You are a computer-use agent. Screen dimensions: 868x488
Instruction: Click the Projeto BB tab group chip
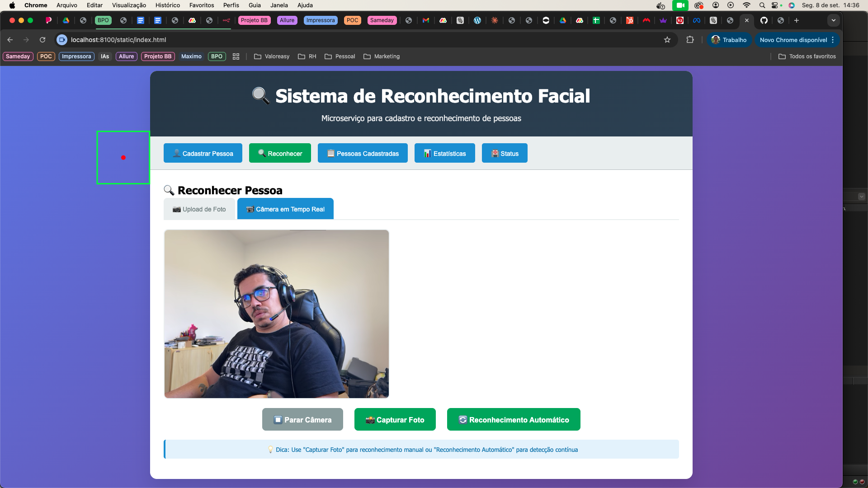254,20
